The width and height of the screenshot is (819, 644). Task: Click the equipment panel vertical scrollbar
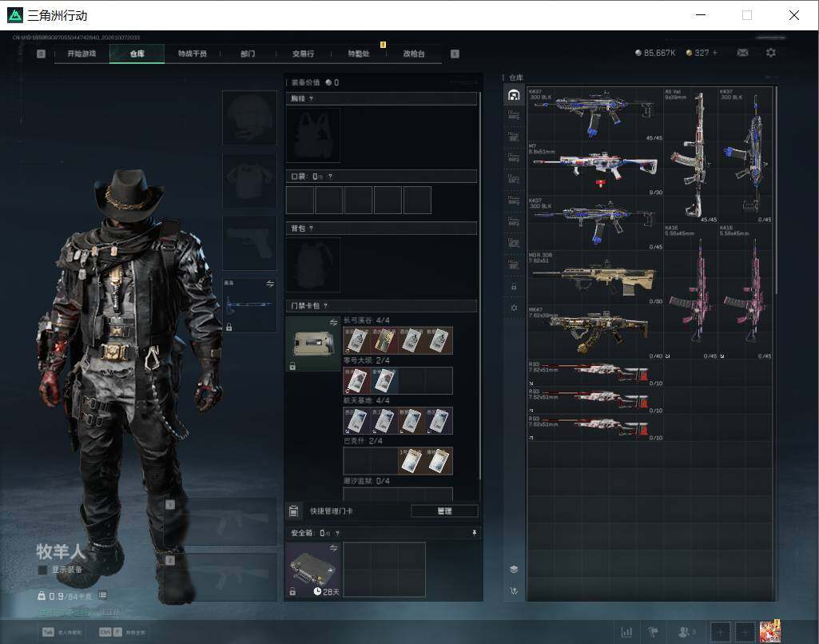point(480,286)
